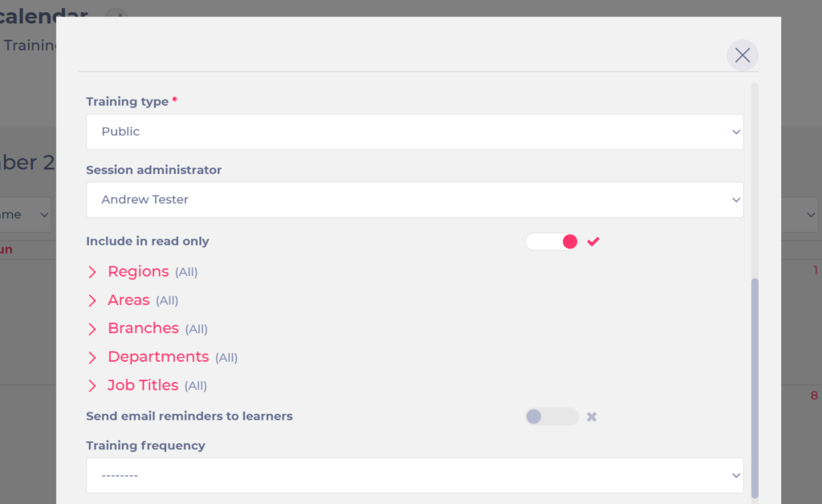The width and height of the screenshot is (822, 504).
Task: Toggle off Include in read only
Action: coord(552,242)
